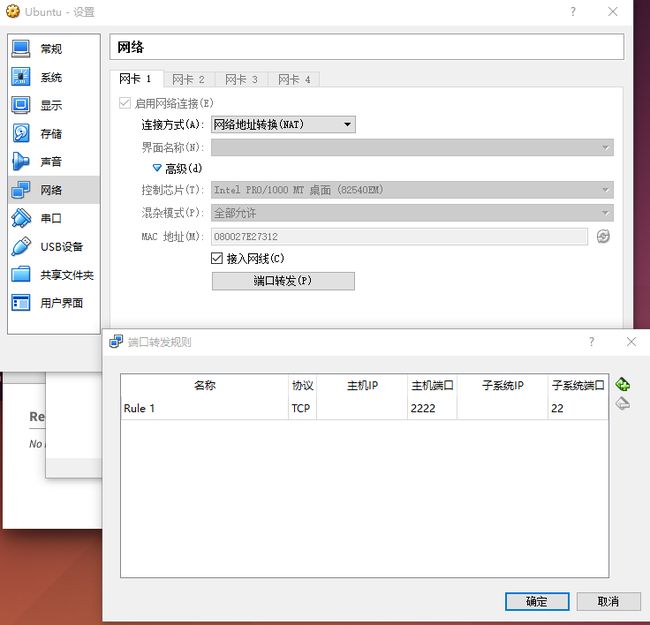Click the 名称 column header
650x625 pixels.
coord(205,385)
